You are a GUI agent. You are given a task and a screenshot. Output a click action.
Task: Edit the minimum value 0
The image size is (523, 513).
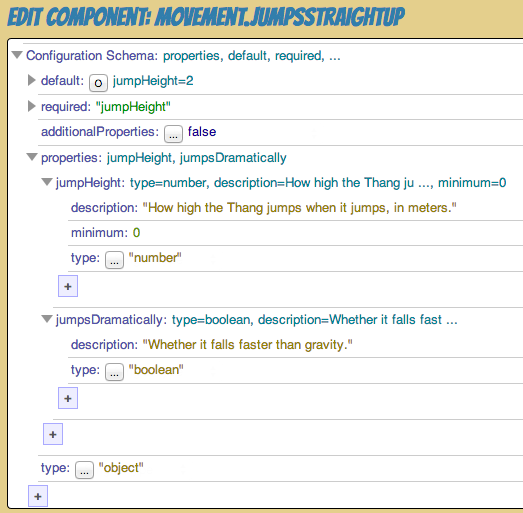click(x=136, y=232)
